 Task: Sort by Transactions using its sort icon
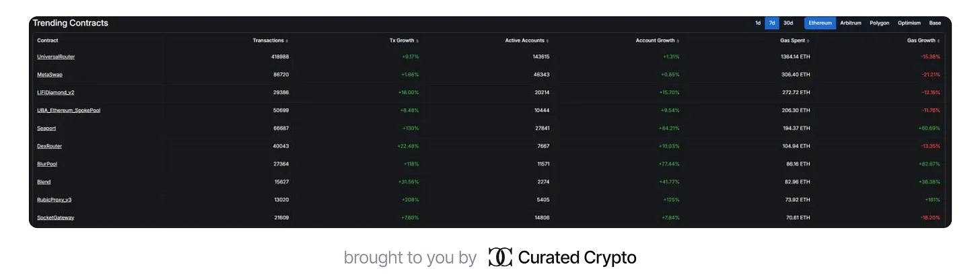tap(287, 41)
